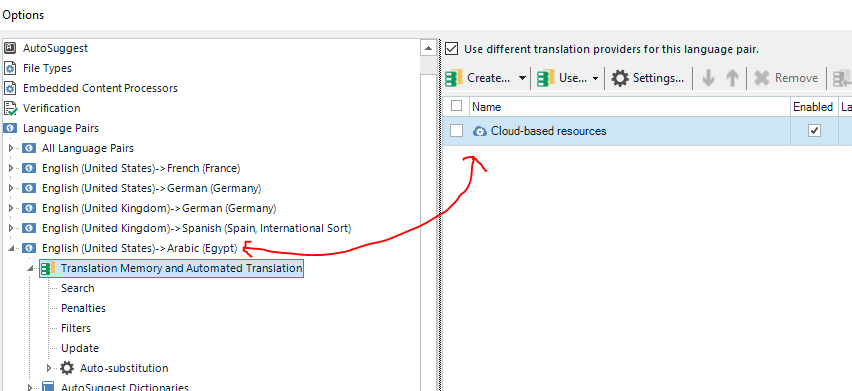Sort by the Name column header
This screenshot has width=852, height=391.
point(630,106)
